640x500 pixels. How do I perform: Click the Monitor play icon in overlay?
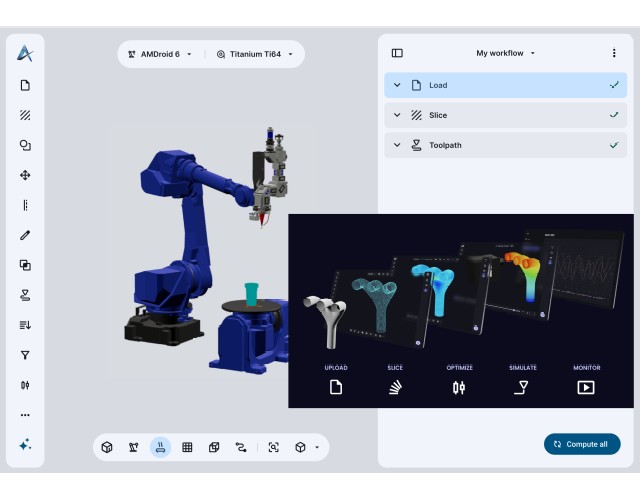coord(586,387)
